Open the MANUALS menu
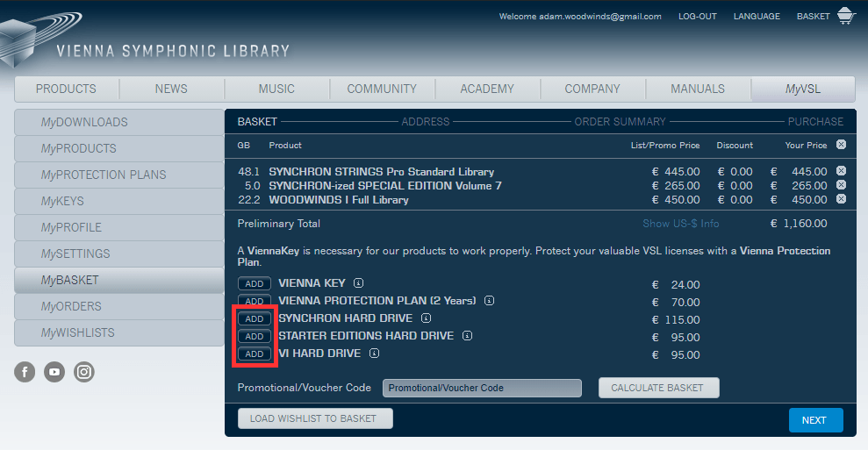 coord(698,89)
